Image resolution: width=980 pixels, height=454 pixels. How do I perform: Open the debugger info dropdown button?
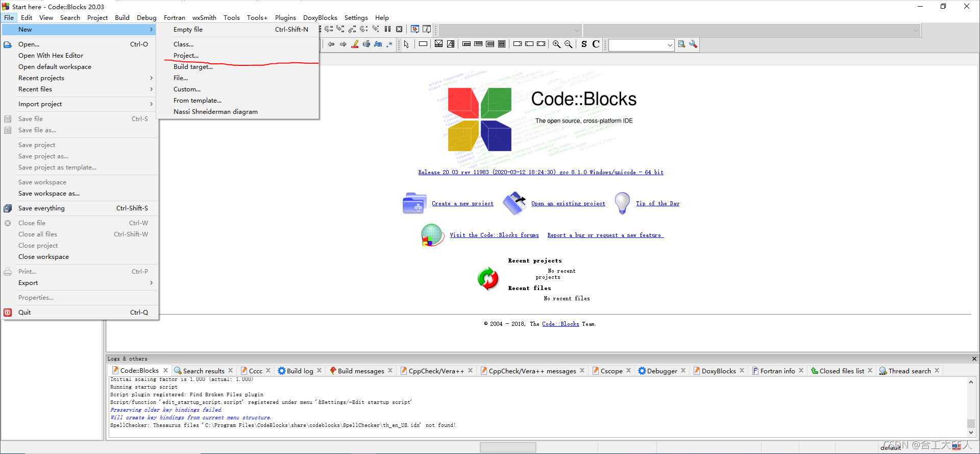click(x=427, y=29)
